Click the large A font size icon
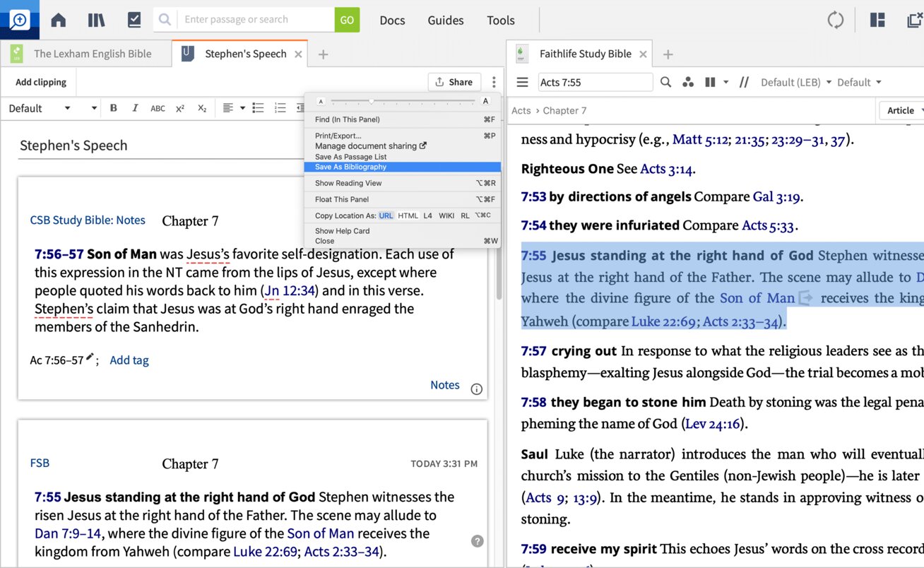This screenshot has height=568, width=924. 485,101
